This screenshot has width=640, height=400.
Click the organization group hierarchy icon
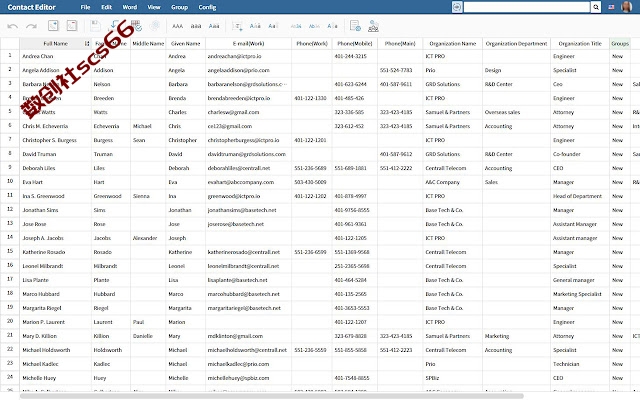point(373,26)
